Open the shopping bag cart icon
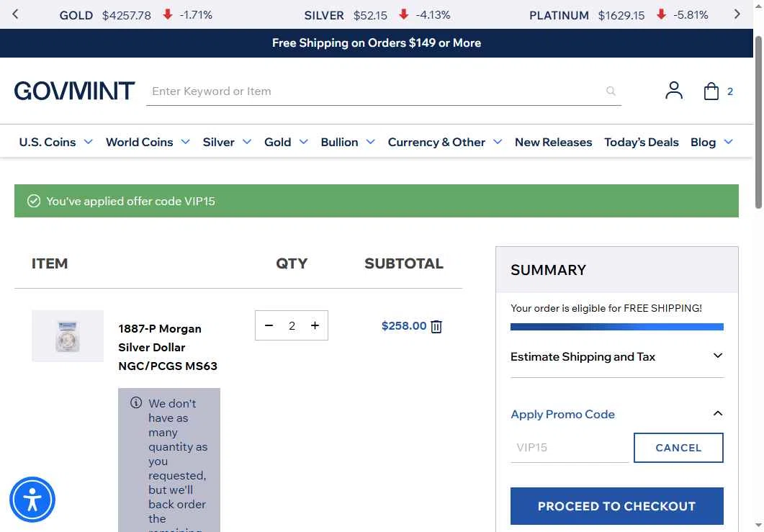 click(x=711, y=91)
